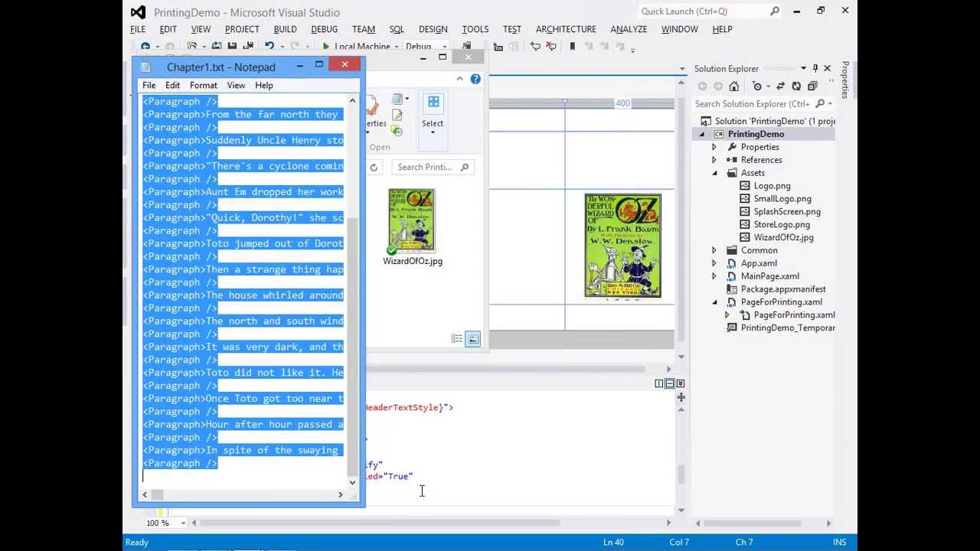Viewport: 980px width, 551px height.
Task: Click the History icon in File Explorer ribbon
Action: tap(397, 131)
